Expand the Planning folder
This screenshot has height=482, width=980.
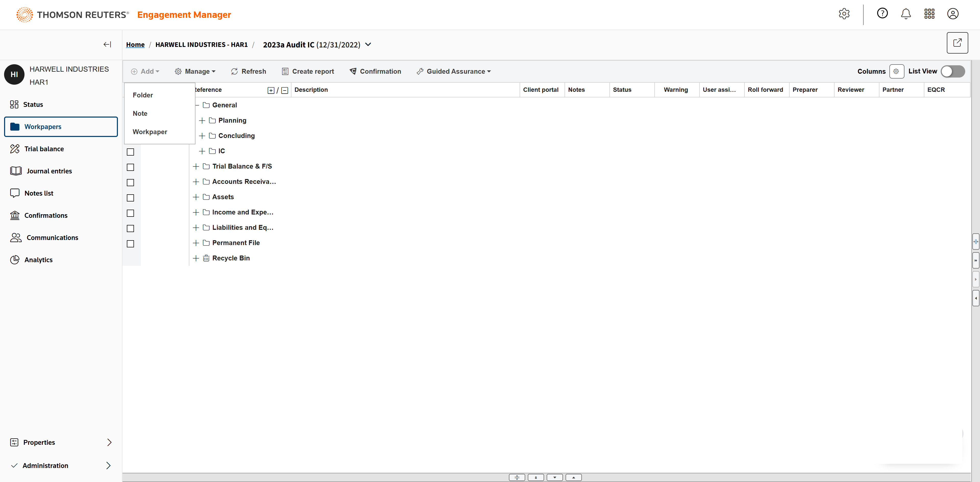pos(202,120)
